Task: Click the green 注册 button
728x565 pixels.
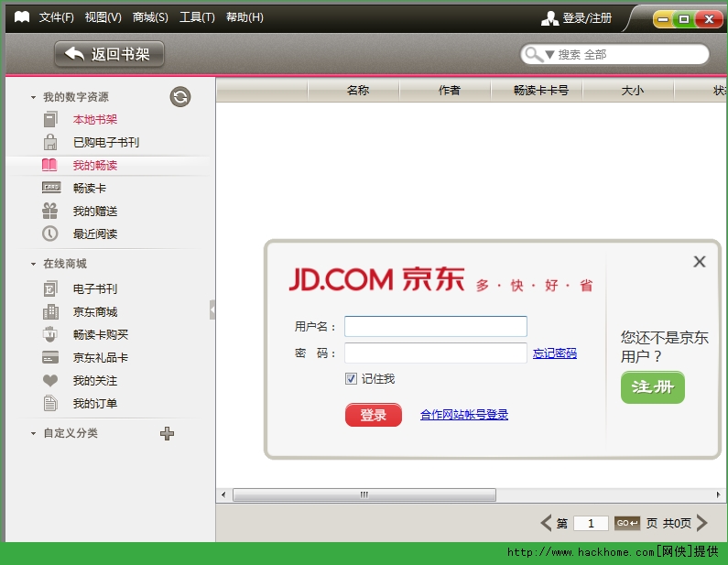Action: [x=652, y=386]
